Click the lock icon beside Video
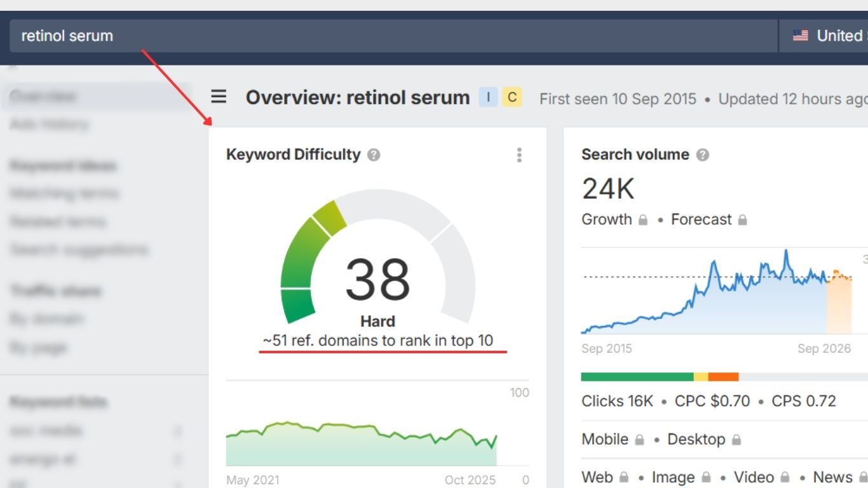The height and width of the screenshot is (488, 868). [x=785, y=478]
